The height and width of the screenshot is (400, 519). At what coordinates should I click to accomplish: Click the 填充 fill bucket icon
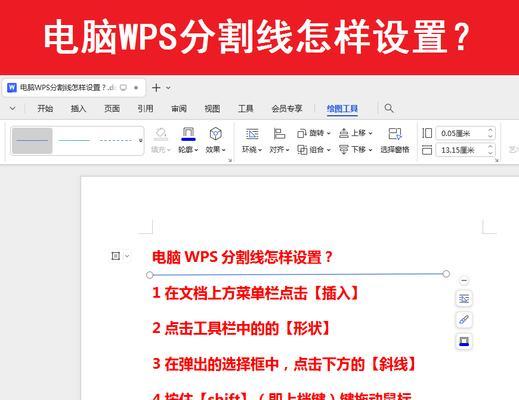(161, 134)
